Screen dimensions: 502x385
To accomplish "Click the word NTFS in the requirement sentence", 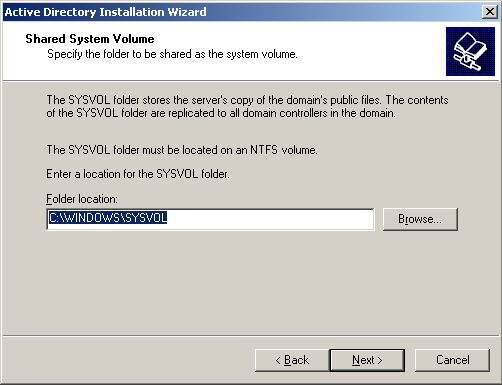I will pos(264,150).
